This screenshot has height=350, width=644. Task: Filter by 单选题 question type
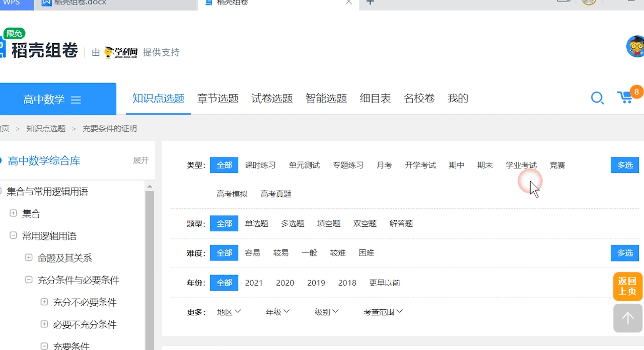(x=256, y=223)
